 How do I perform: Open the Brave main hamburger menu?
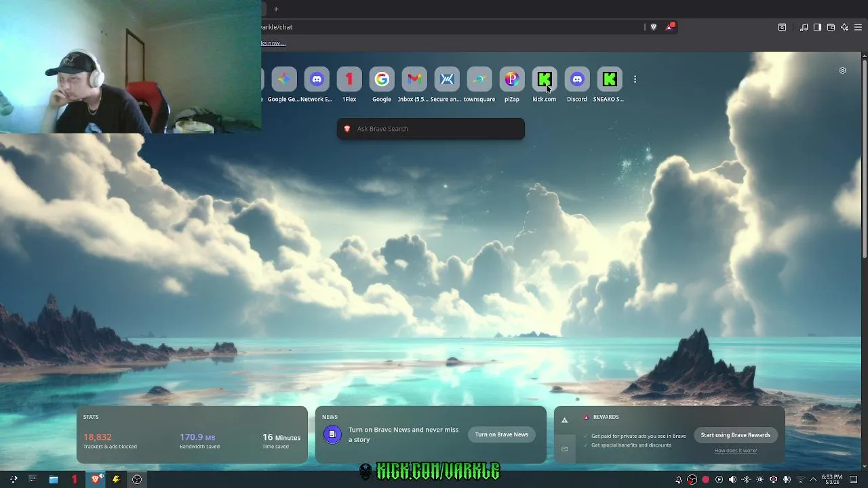[x=858, y=27]
